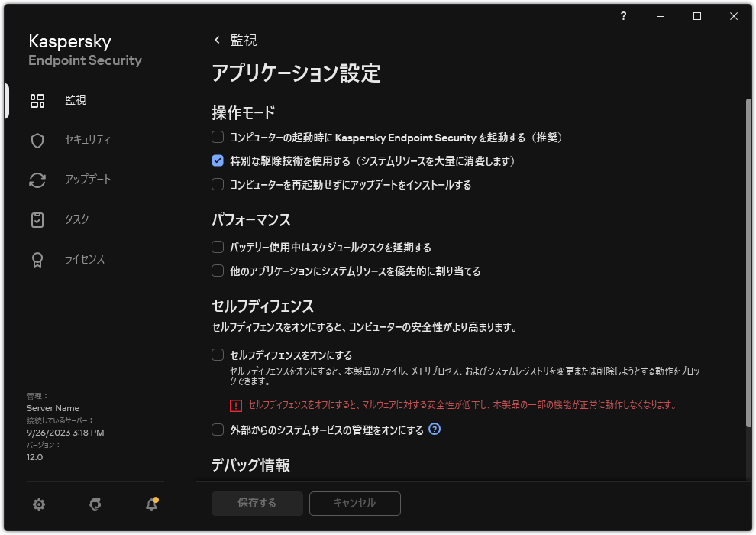Uncheck 特別な駆除技術を使用する

pos(217,161)
